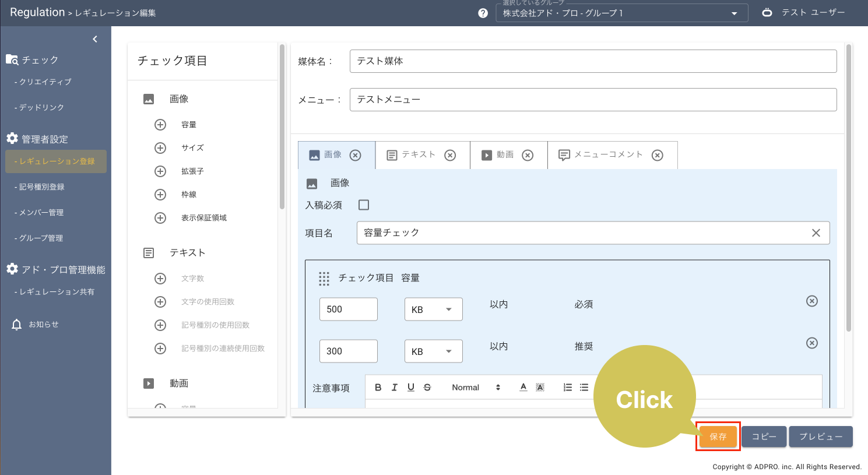Open the Normal text style dropdown
Viewport: 868px width, 475px height.
pos(476,388)
